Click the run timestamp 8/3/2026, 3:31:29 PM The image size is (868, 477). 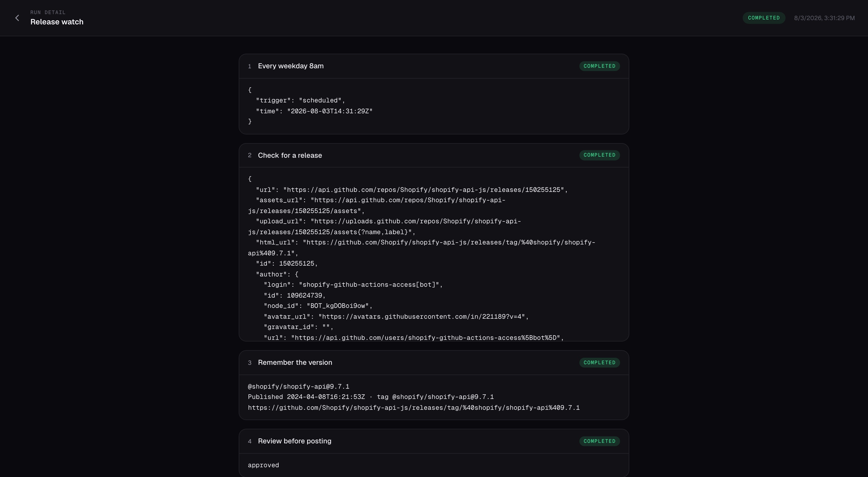pyautogui.click(x=824, y=18)
